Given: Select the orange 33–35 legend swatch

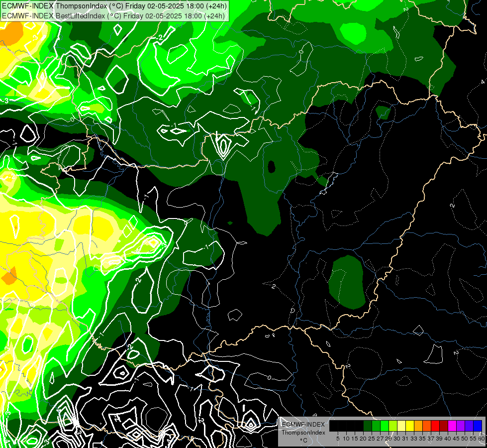Looking at the screenshot, I should tap(418, 426).
